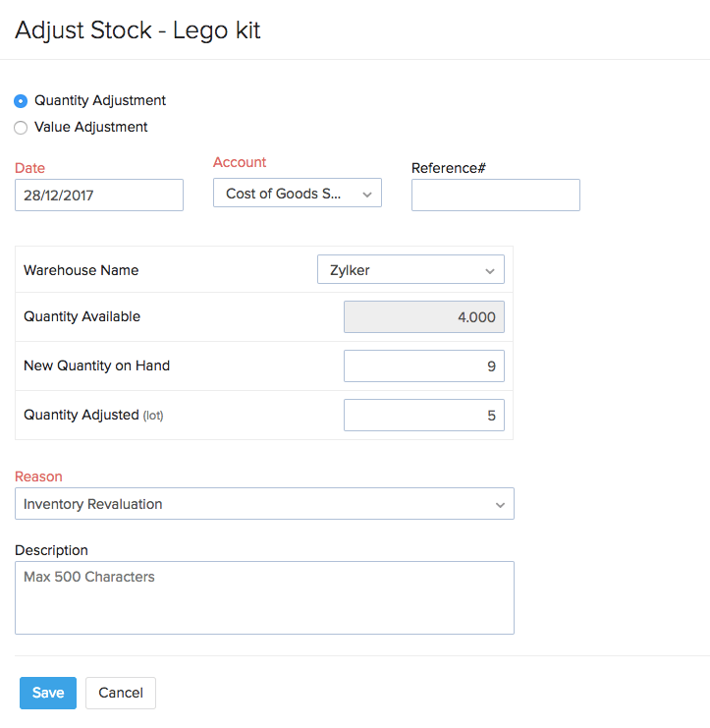Click the Reference# text field

click(x=495, y=195)
